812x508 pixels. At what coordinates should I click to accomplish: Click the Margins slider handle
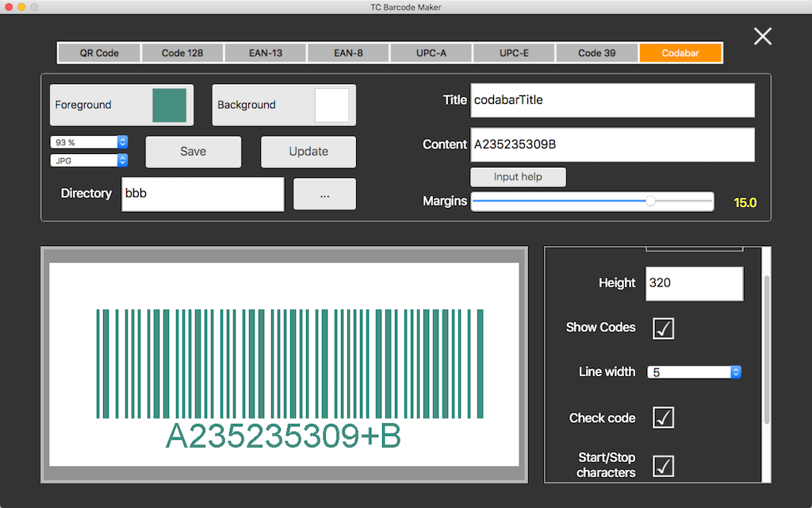pyautogui.click(x=650, y=201)
